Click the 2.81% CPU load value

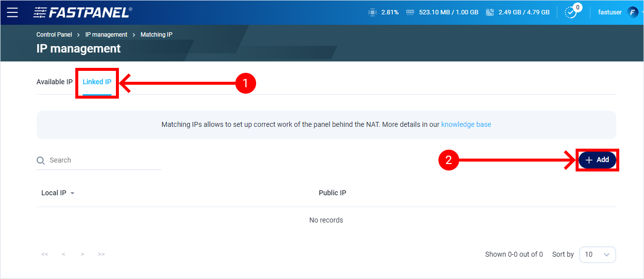[390, 12]
